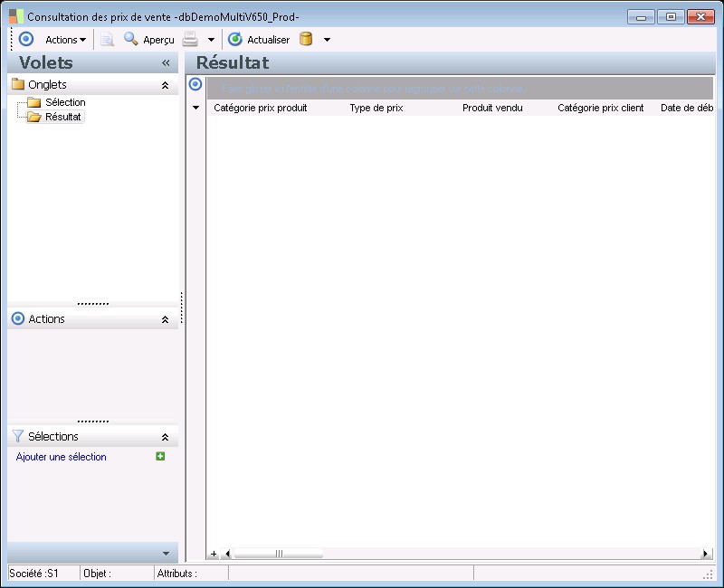Open the dropdown arrow beside the database icon
Viewport: 724px width, 588px height.
tap(327, 40)
